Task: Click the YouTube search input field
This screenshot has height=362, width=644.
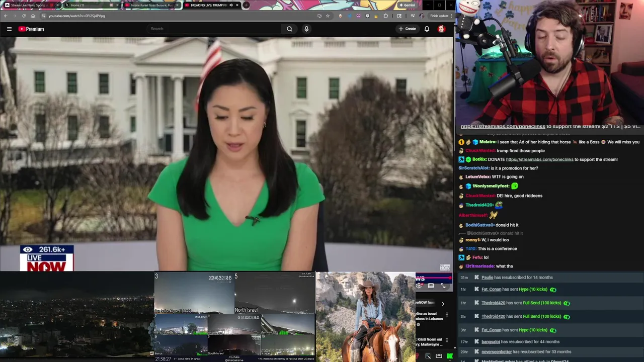Action: click(214, 29)
